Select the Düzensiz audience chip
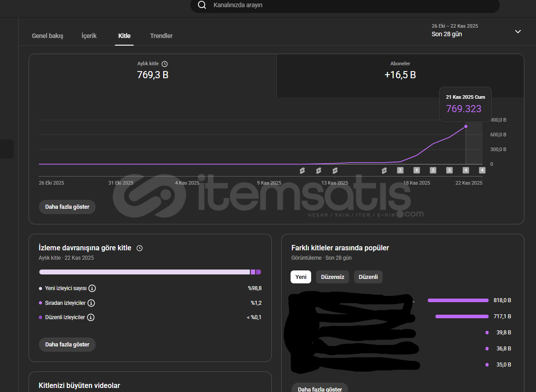Image resolution: width=536 pixels, height=392 pixels. 333,277
